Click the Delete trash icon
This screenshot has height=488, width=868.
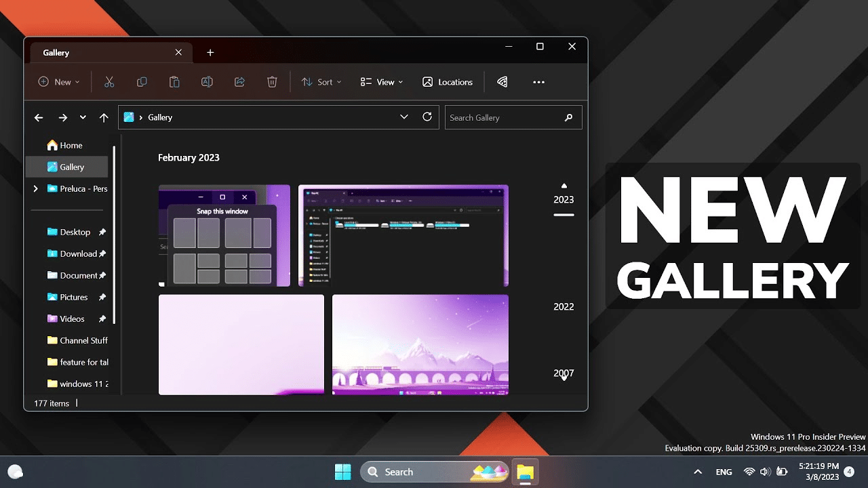pyautogui.click(x=272, y=82)
